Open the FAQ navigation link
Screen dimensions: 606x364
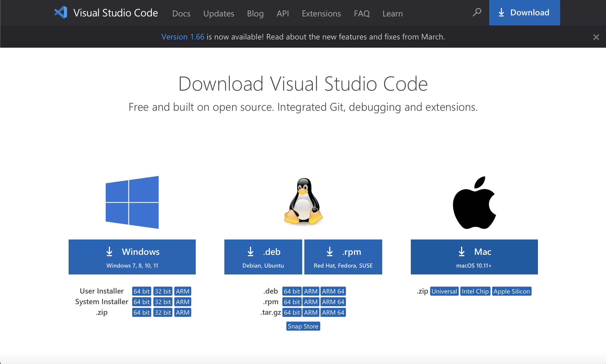pyautogui.click(x=362, y=13)
